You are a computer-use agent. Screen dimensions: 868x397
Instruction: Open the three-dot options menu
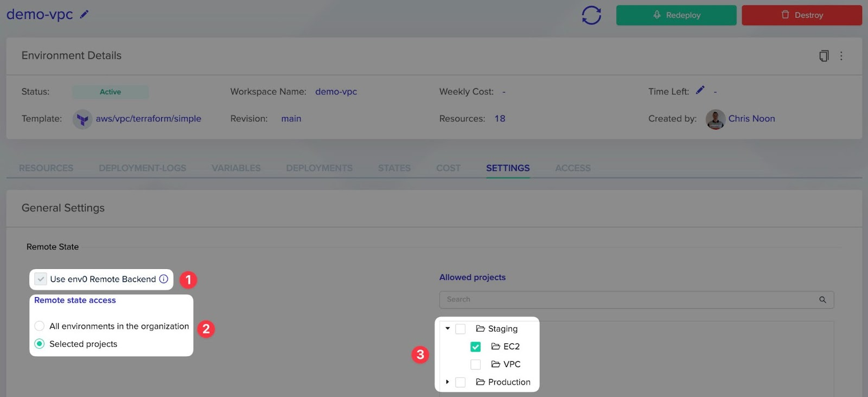(x=841, y=56)
